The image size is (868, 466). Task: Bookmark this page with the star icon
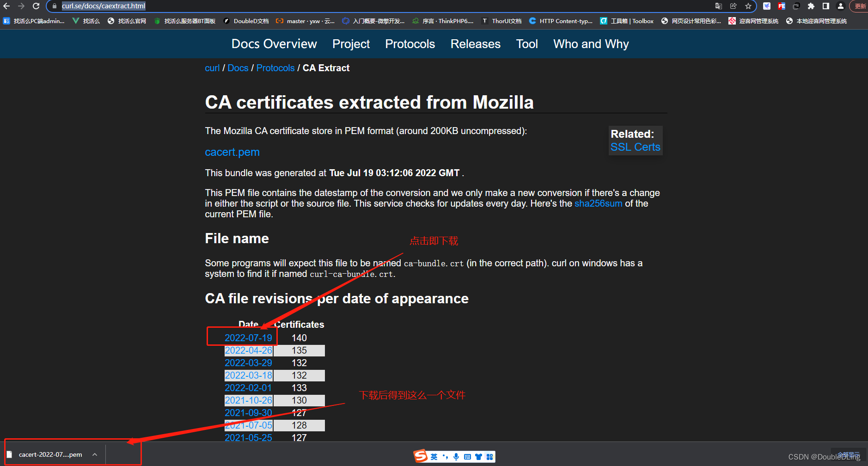[748, 6]
